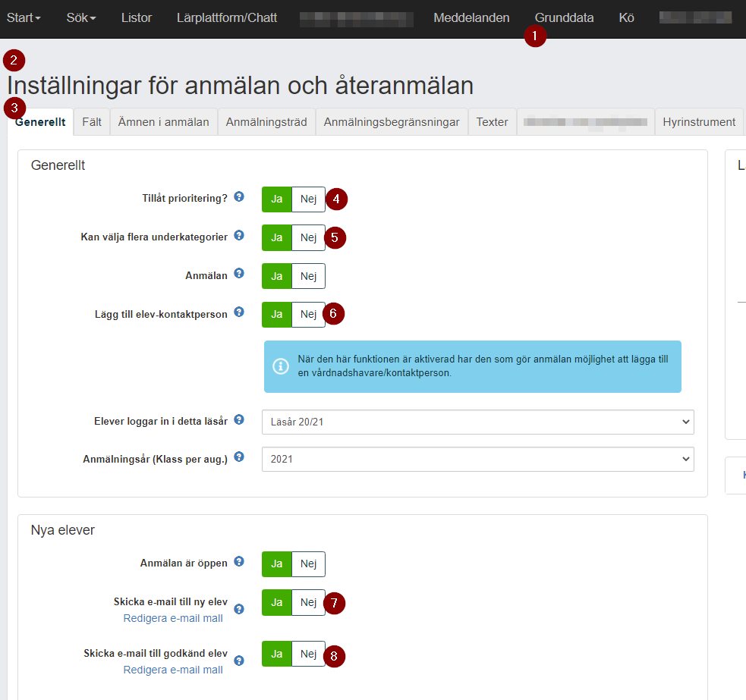This screenshot has width=746, height=700.
Task: Open Anmälningsår help question mark
Action: tap(239, 457)
